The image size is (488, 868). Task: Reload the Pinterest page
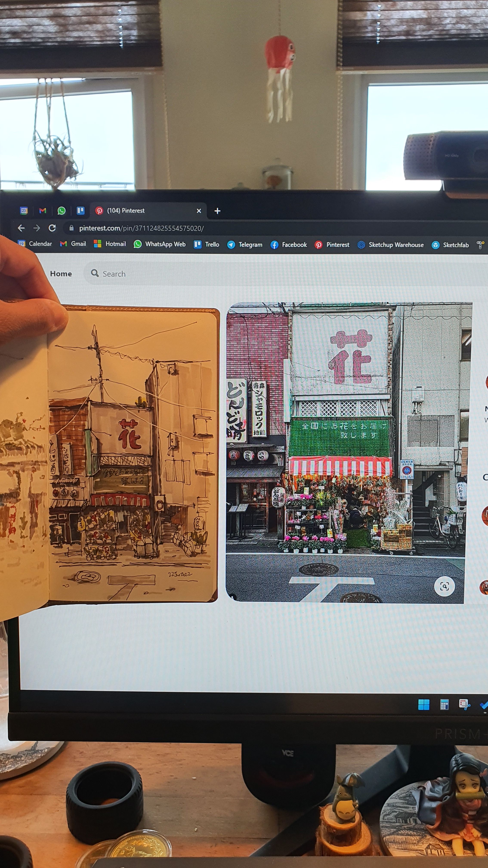tap(52, 228)
